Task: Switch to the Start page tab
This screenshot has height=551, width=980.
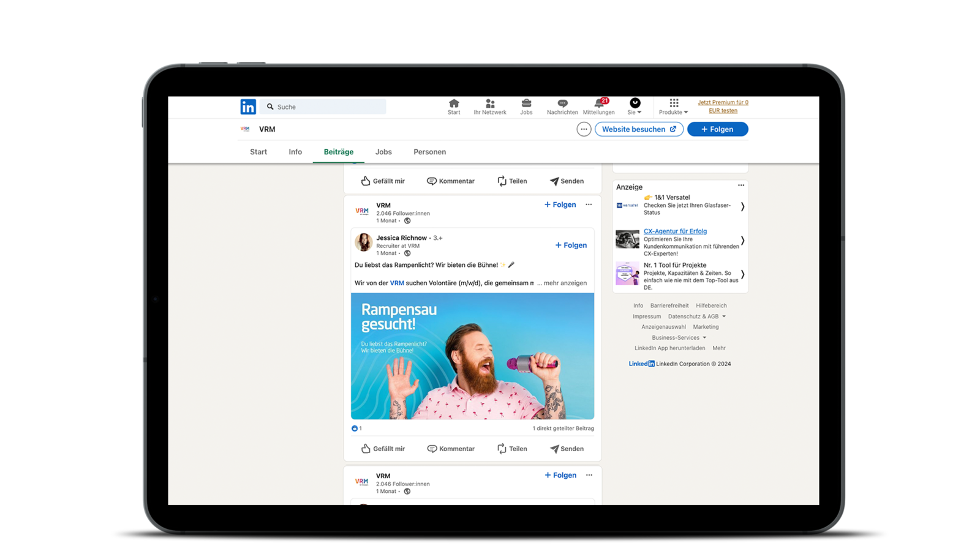Action: [x=258, y=152]
